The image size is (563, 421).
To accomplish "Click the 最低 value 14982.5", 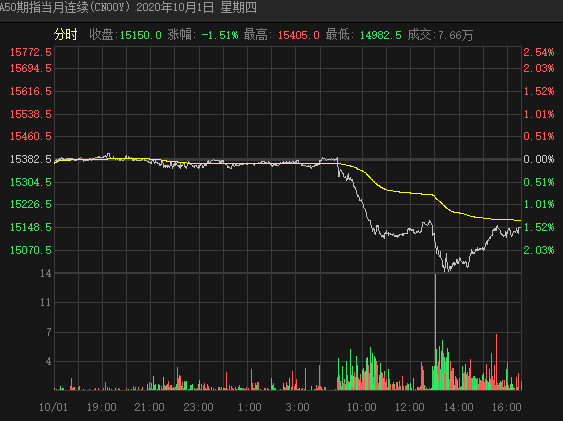I will coord(381,35).
